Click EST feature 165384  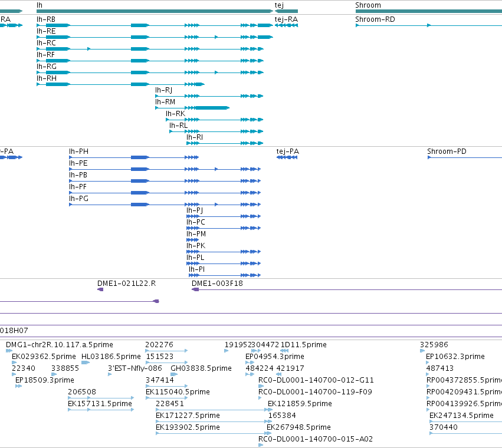pos(282,416)
